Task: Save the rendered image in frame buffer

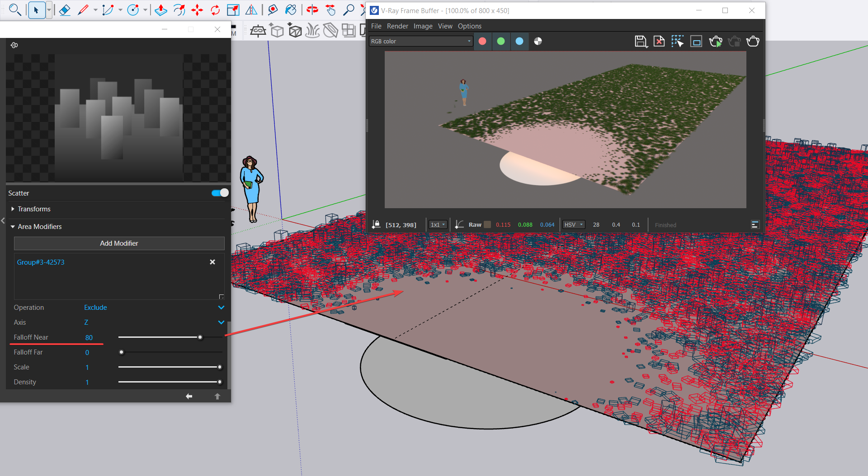Action: [x=641, y=42]
